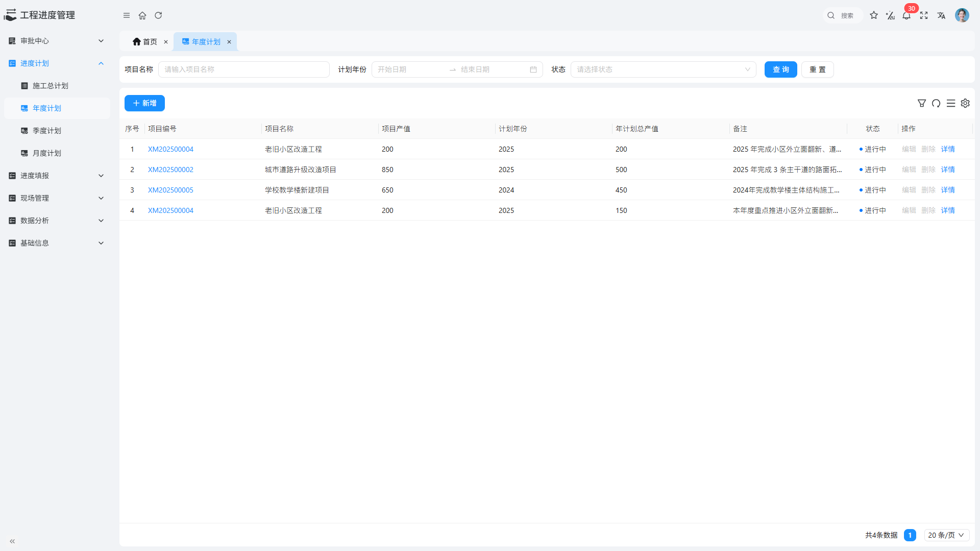Enter fullscreen mode via header icon
Image resolution: width=980 pixels, height=551 pixels.
[924, 16]
